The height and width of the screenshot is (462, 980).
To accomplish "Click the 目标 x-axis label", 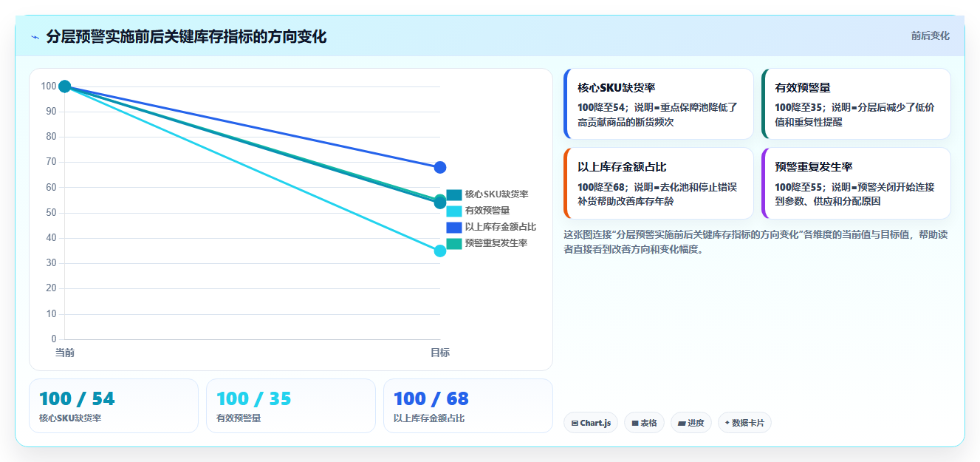I will click(x=440, y=353).
